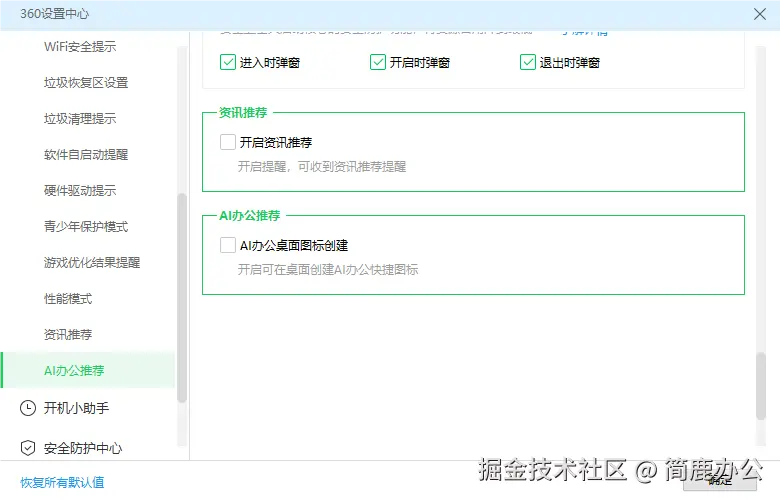780x500 pixels.
Task: Click 恢复所有默认值 link
Action: coord(62,483)
